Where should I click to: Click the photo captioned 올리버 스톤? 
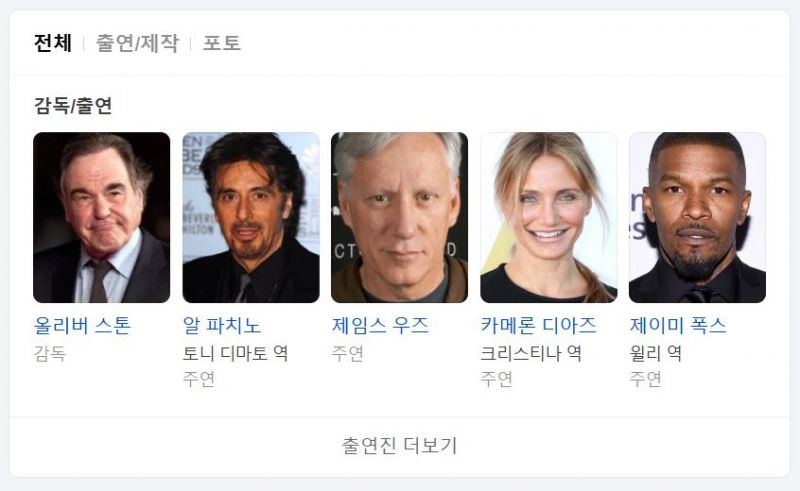click(x=102, y=217)
